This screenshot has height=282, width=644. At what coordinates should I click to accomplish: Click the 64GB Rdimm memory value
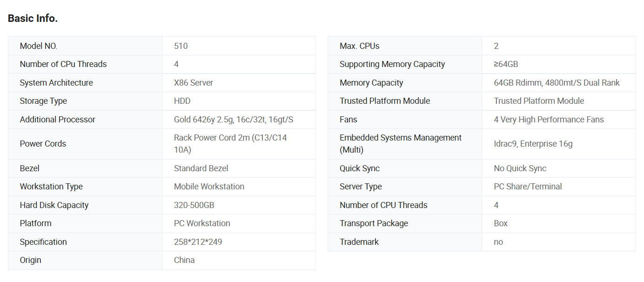coord(557,83)
